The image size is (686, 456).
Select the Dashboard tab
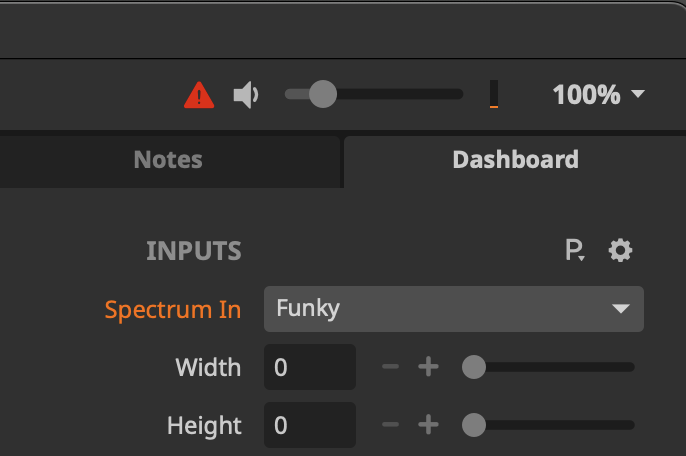(515, 159)
